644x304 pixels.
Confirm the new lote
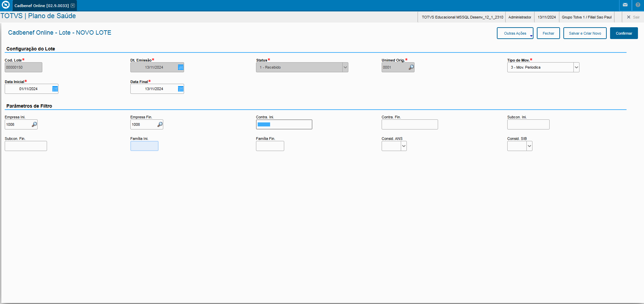(x=624, y=33)
